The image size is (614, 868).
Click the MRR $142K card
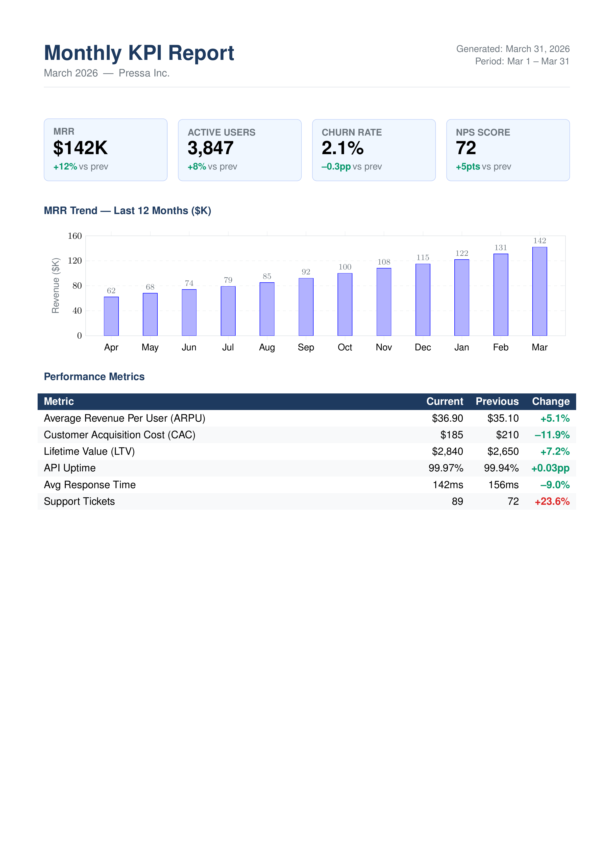coord(105,150)
